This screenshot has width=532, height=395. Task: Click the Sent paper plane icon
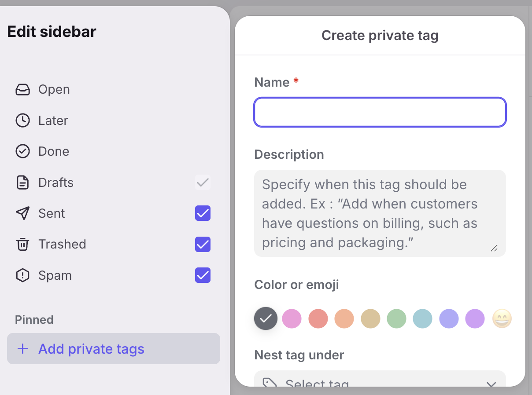pos(22,213)
